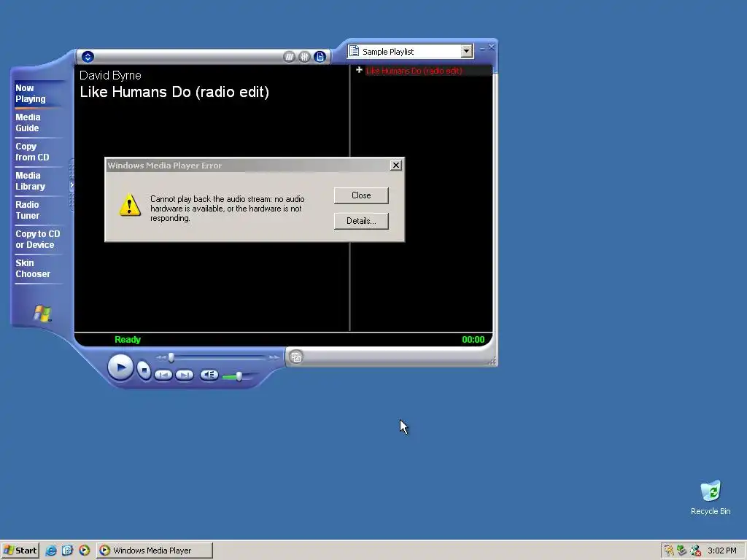Image resolution: width=747 pixels, height=560 pixels.
Task: Click the Ready status text
Action: pos(128,340)
